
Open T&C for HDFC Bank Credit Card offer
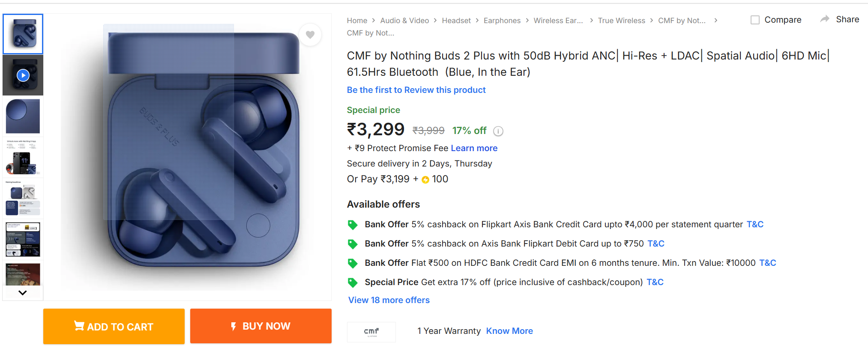767,263
